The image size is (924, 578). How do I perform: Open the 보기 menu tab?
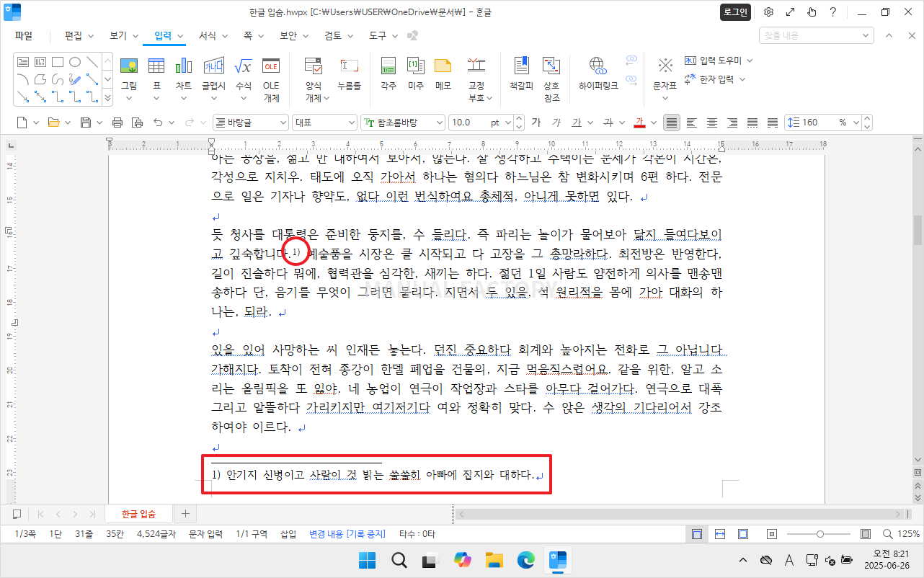pos(118,35)
